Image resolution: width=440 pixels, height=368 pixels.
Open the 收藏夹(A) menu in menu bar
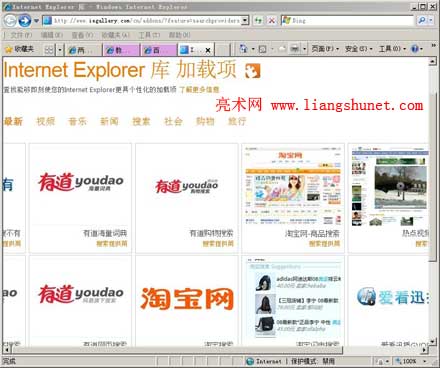coord(115,35)
